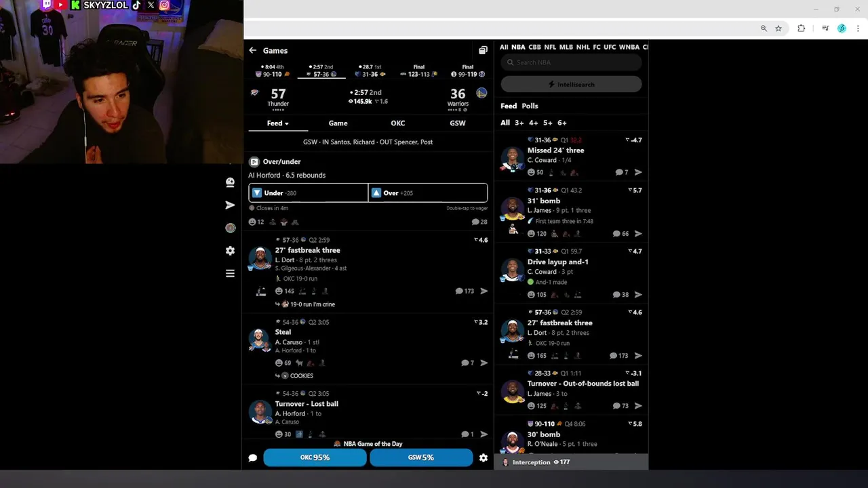The width and height of the screenshot is (868, 488).
Task: Open the Interception 177 bar
Action: point(571,462)
